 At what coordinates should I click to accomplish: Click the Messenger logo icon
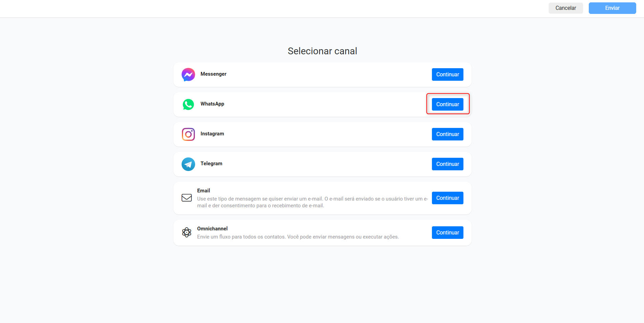188,75
